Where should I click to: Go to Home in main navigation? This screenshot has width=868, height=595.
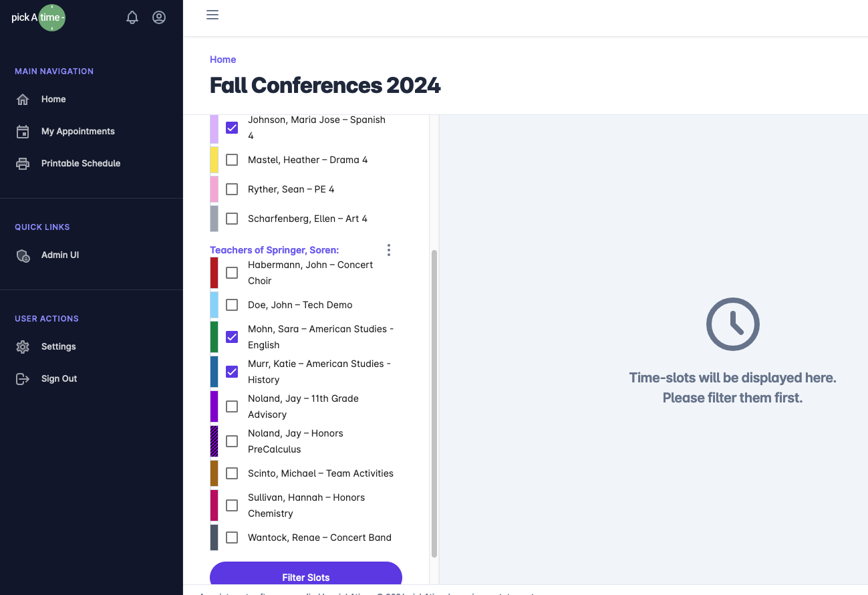[x=53, y=100]
